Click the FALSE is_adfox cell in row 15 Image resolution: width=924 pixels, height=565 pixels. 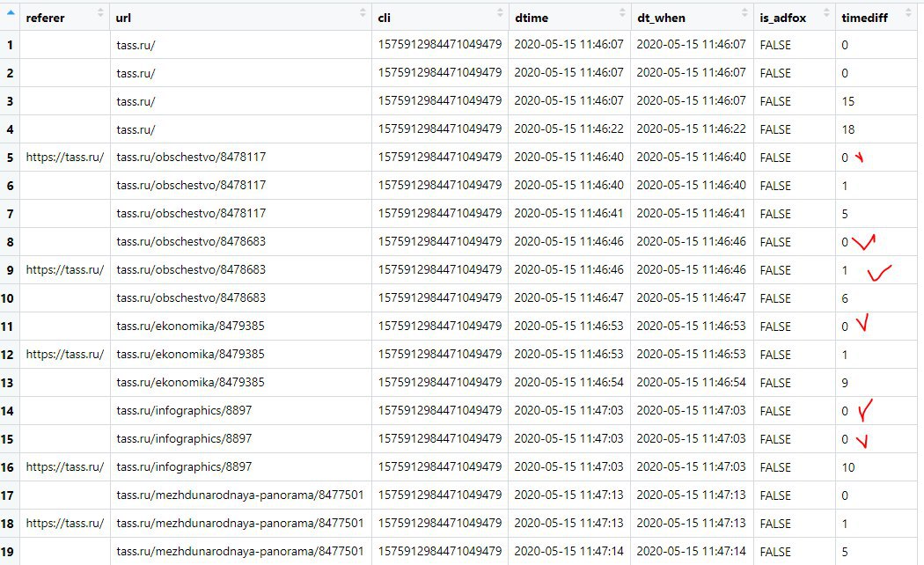click(x=775, y=439)
